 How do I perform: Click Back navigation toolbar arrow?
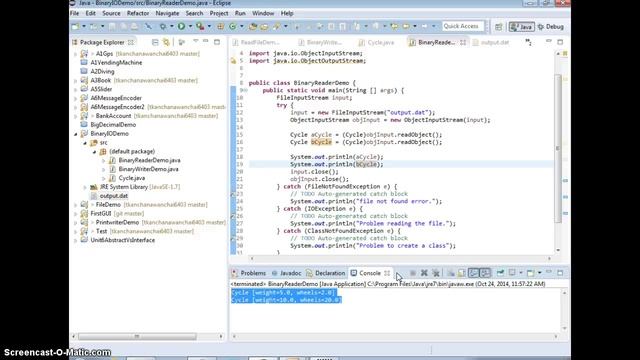(x=406, y=27)
